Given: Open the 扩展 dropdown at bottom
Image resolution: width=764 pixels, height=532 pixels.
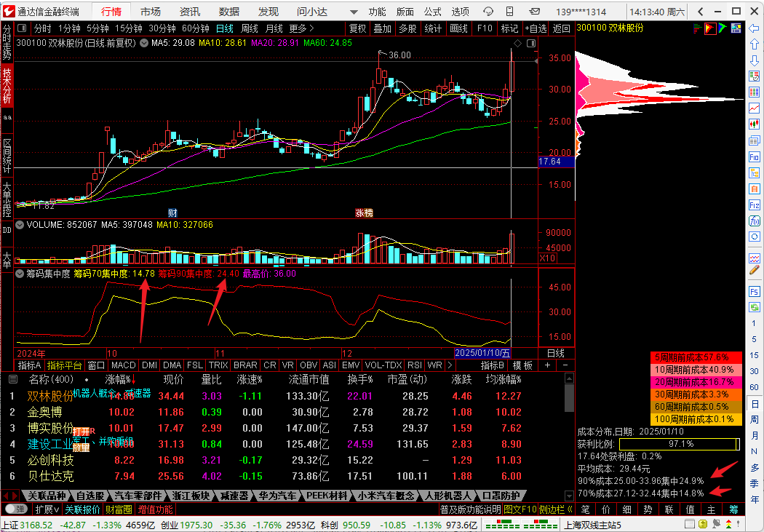Looking at the screenshot, I should 47,509.
